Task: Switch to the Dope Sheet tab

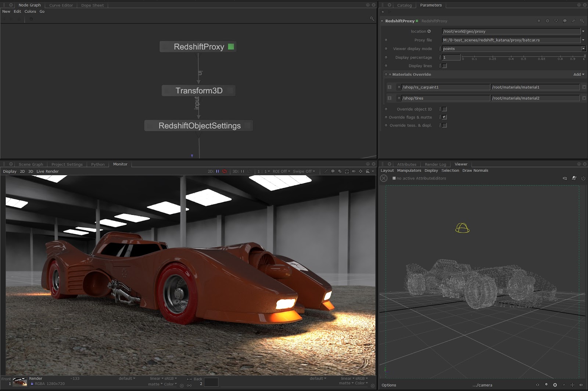Action: pos(92,5)
